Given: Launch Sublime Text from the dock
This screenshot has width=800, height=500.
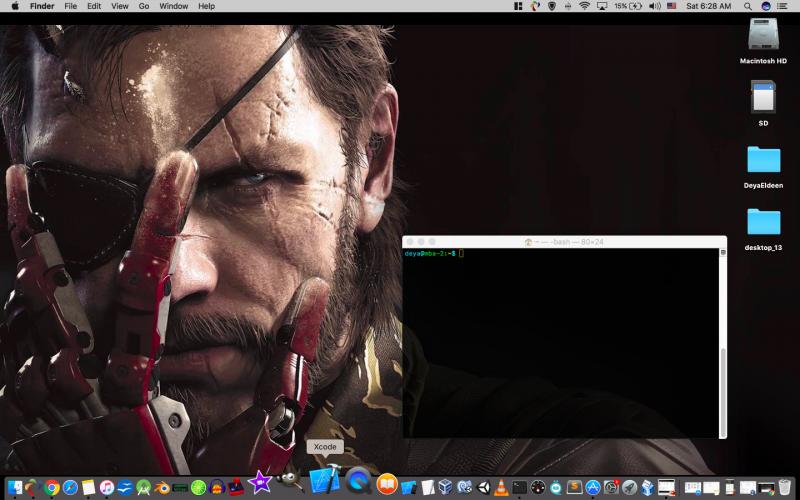Looking at the screenshot, I should 574,488.
